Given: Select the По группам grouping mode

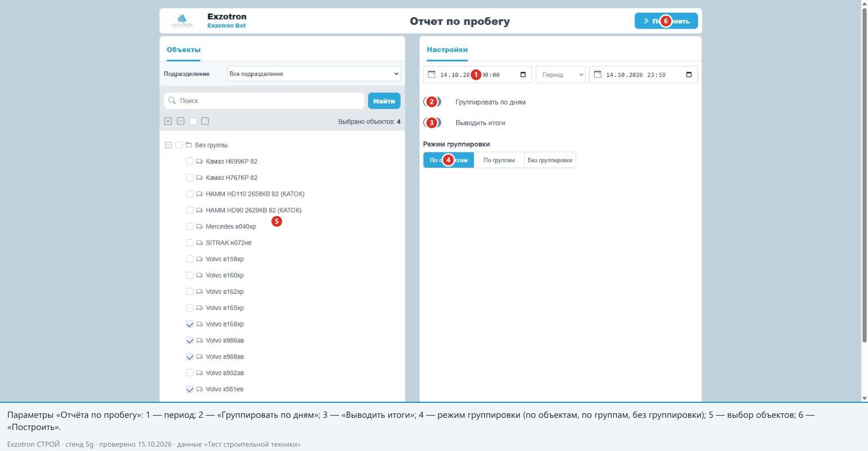Looking at the screenshot, I should [499, 160].
